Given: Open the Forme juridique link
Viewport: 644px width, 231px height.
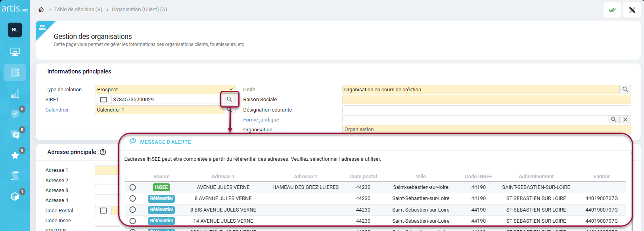Looking at the screenshot, I should [x=261, y=120].
